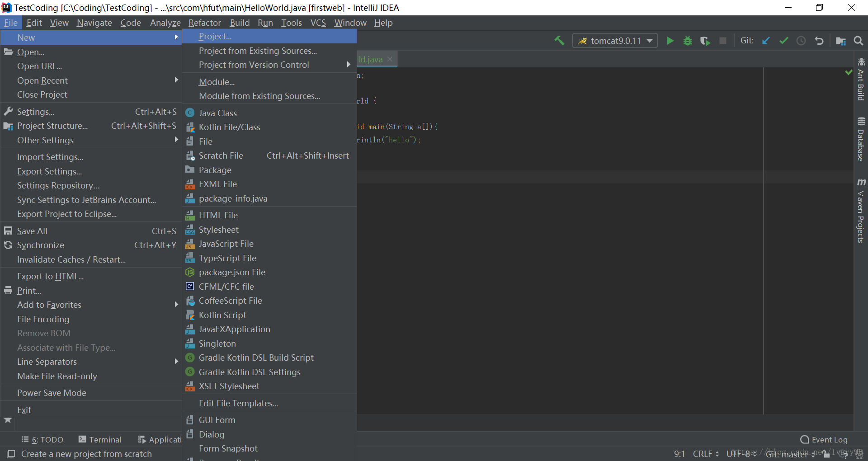Viewport: 868px width, 461px height.
Task: Commit changes using the Git checkmark icon
Action: coord(783,41)
